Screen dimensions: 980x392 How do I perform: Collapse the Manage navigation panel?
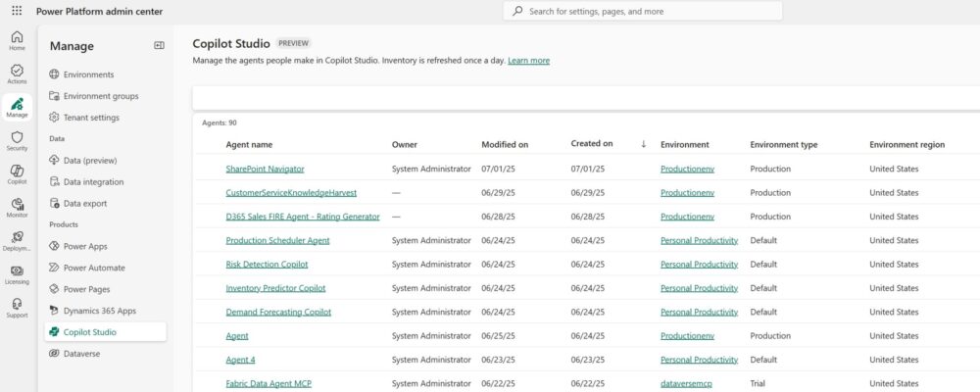point(159,45)
